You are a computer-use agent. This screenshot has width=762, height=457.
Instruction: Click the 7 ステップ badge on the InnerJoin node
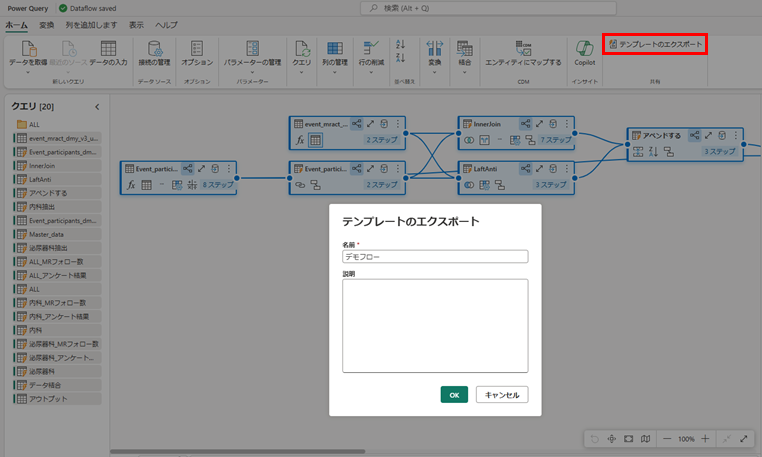click(x=555, y=140)
